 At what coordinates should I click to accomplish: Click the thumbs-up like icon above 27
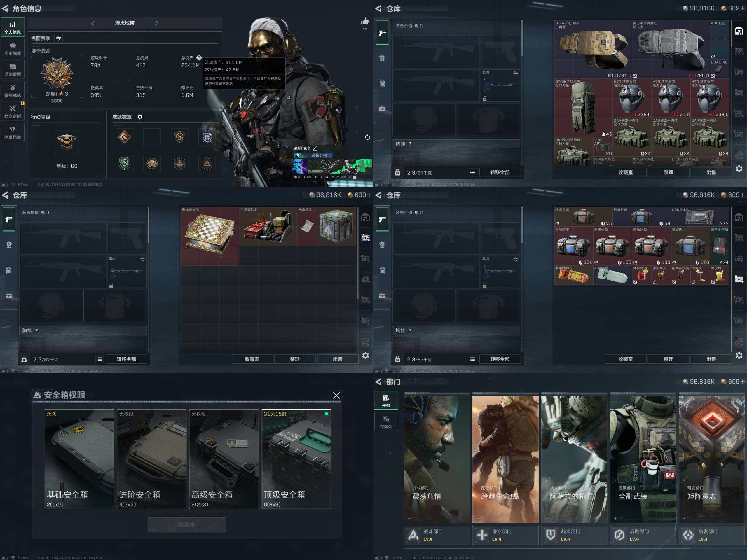point(365,22)
